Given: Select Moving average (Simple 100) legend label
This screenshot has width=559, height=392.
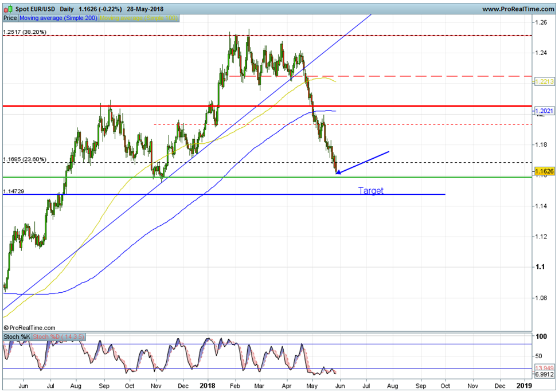Looking at the screenshot, I should click(139, 18).
